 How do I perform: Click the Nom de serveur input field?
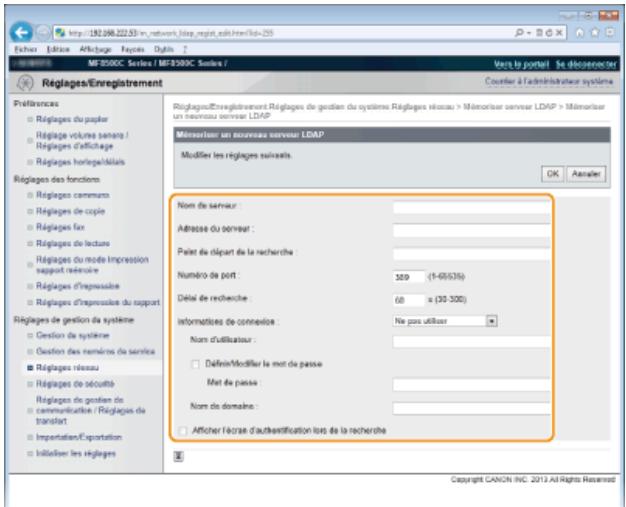click(x=471, y=208)
